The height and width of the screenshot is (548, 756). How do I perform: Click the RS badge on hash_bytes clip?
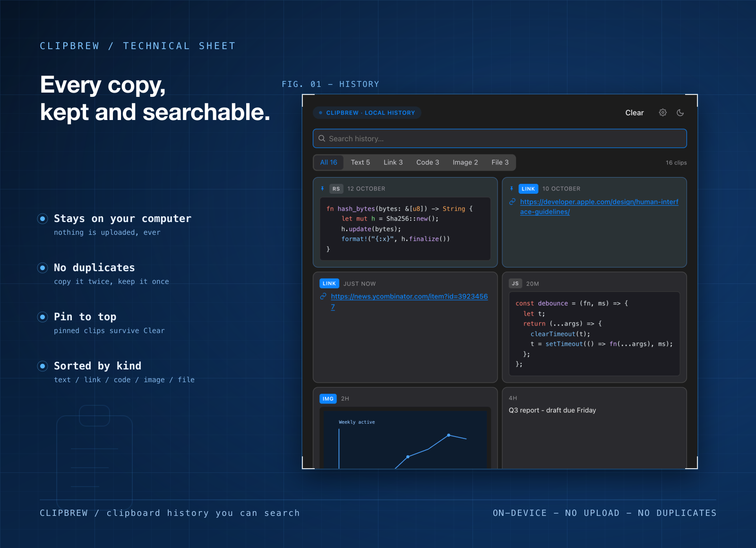(x=336, y=189)
